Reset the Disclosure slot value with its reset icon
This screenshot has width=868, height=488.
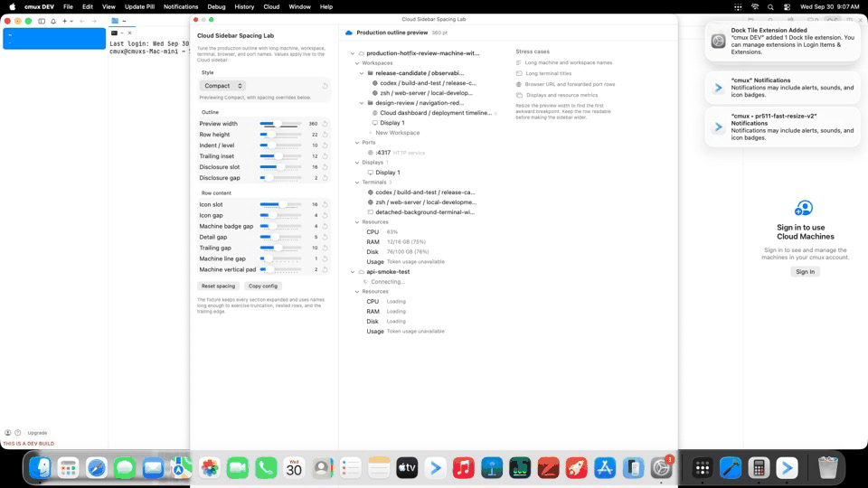click(x=325, y=167)
